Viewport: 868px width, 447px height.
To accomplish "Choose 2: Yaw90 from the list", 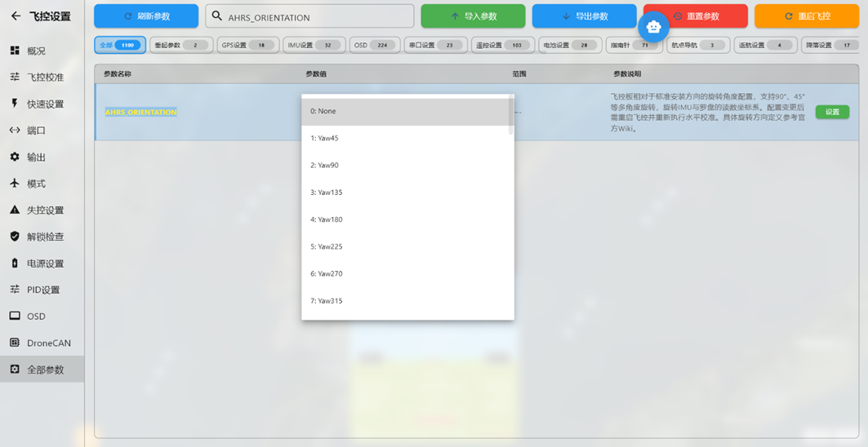I will tap(406, 166).
